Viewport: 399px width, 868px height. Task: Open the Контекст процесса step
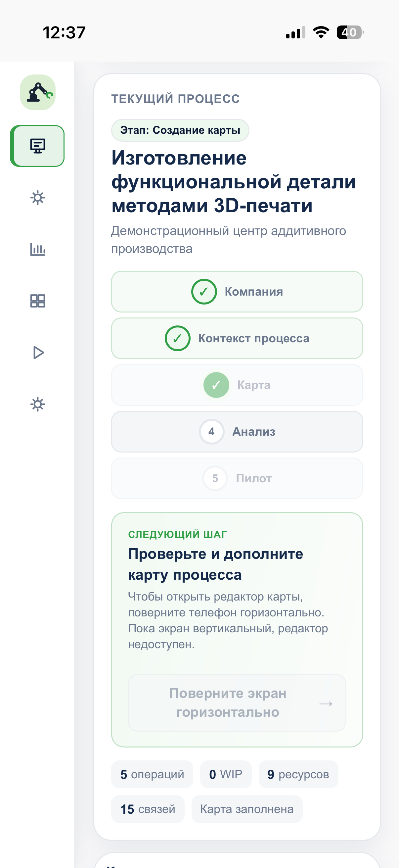tap(237, 338)
